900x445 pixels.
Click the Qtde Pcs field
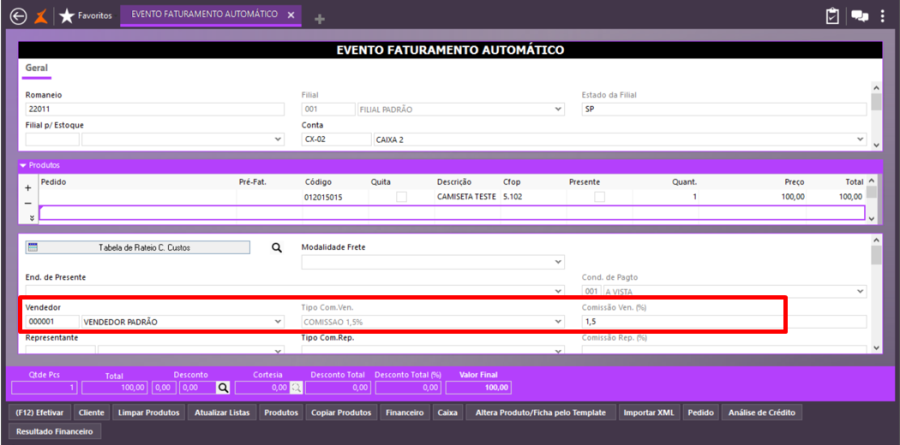44,388
